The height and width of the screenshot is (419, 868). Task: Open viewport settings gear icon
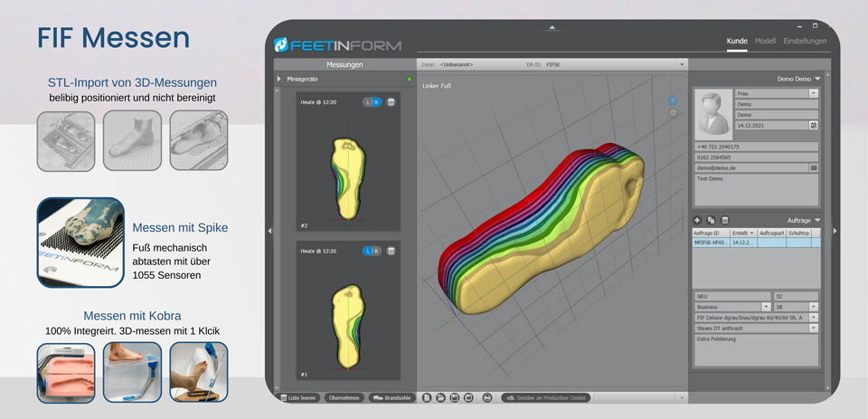point(673,112)
